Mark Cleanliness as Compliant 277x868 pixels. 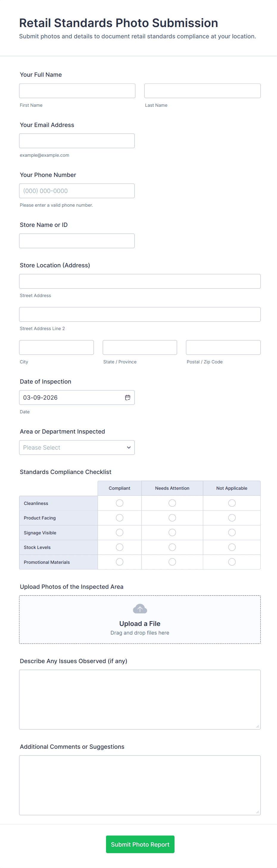click(119, 503)
